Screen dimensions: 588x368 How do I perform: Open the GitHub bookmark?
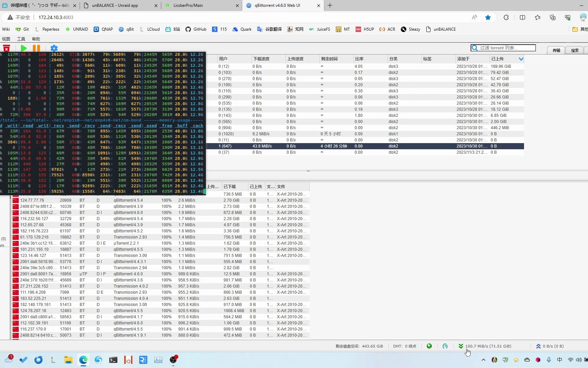click(x=196, y=29)
